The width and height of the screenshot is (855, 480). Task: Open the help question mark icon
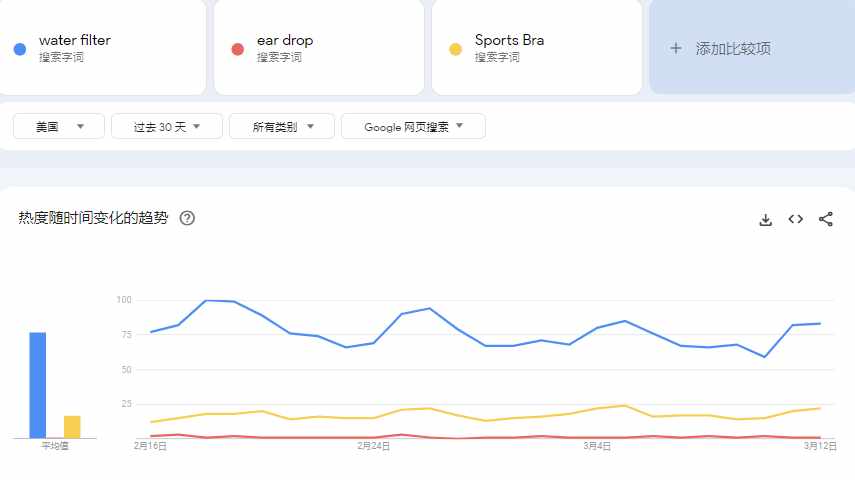[187, 218]
